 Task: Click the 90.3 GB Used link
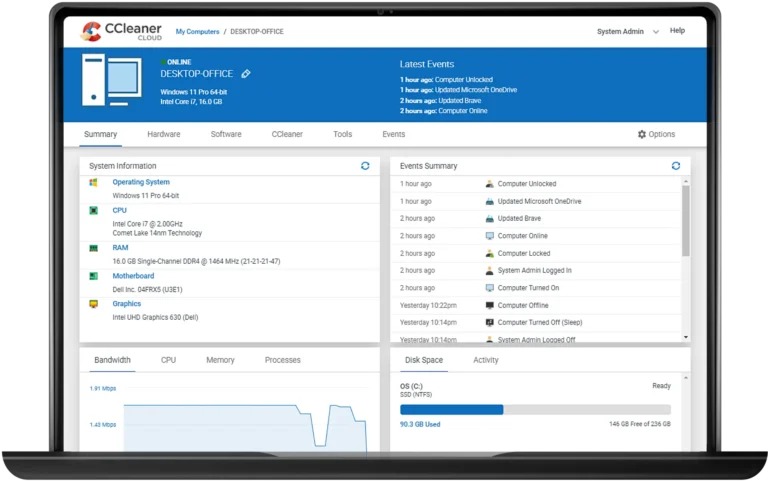[420, 425]
